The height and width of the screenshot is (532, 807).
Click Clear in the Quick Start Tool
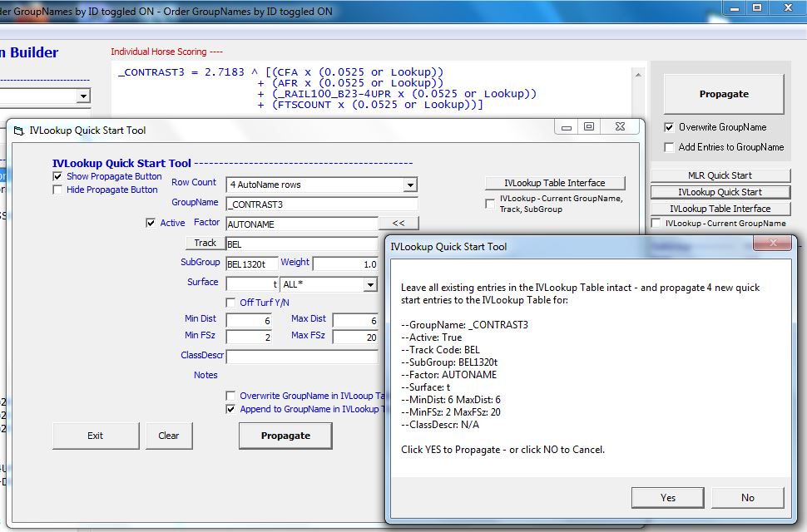[x=169, y=436]
